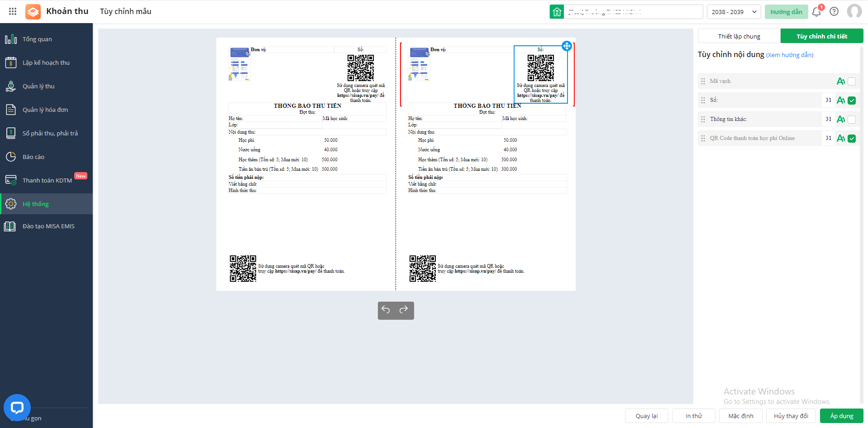The width and height of the screenshot is (868, 428).
Task: Click the Tổng quan chart icon
Action: click(x=11, y=39)
